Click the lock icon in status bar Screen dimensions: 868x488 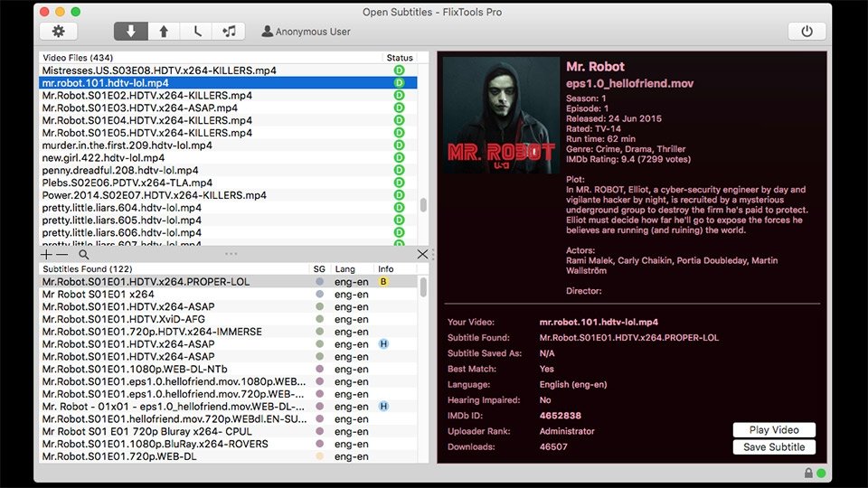click(x=808, y=473)
